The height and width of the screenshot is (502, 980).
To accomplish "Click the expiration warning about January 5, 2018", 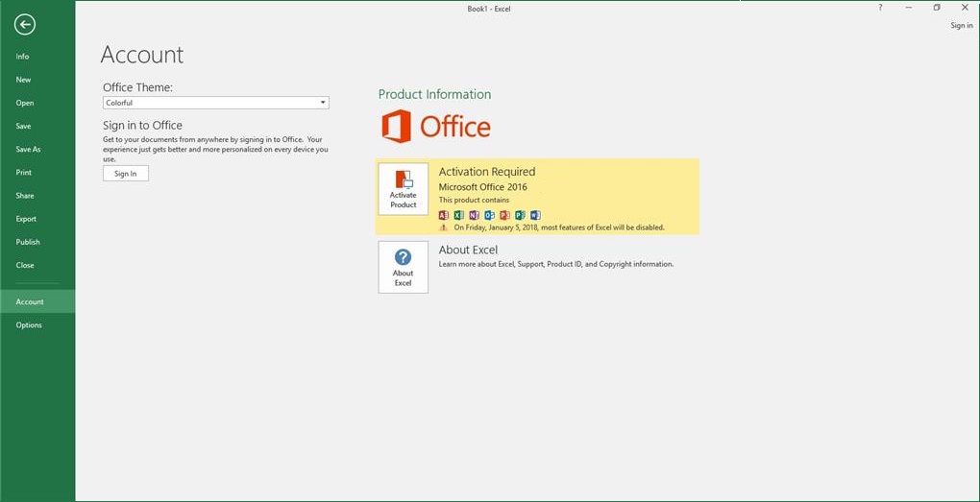I will point(559,227).
